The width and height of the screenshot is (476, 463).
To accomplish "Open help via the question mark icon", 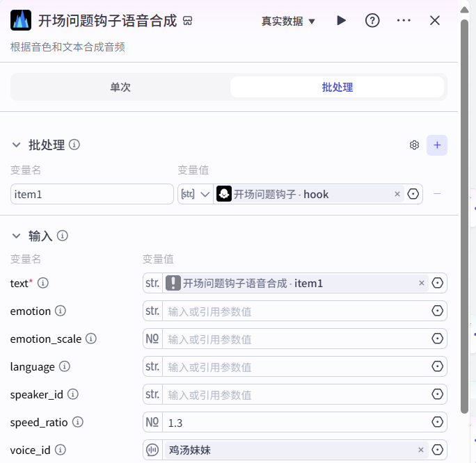I will 372,21.
